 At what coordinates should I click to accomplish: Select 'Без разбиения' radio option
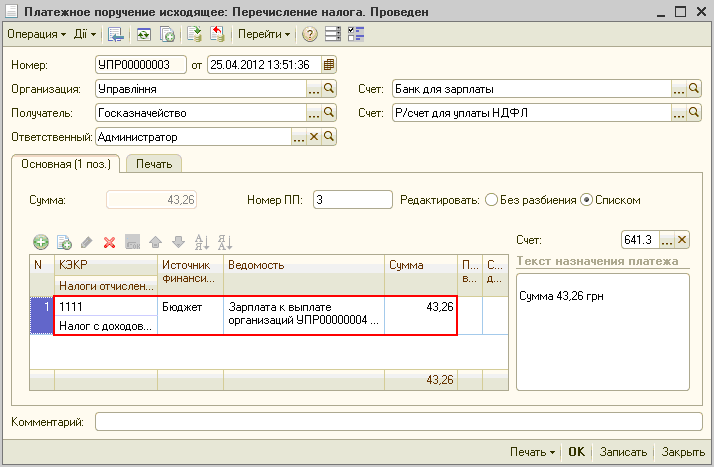pyautogui.click(x=491, y=200)
